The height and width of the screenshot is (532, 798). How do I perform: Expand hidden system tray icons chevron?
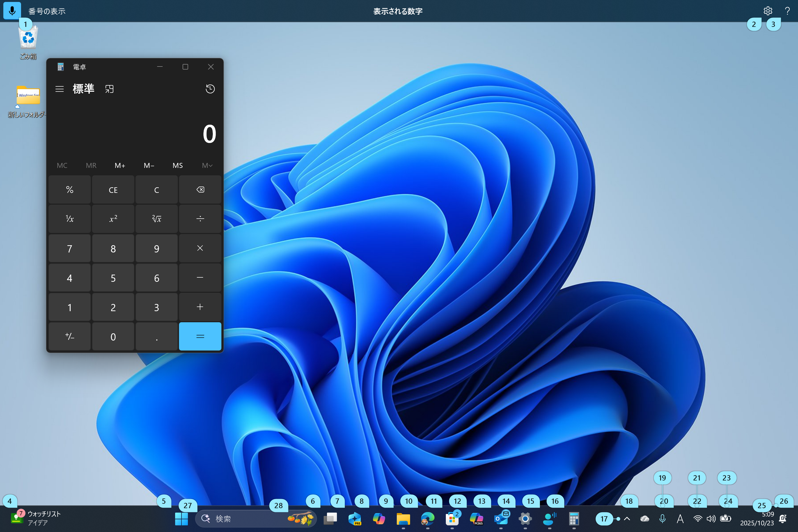[x=627, y=518]
